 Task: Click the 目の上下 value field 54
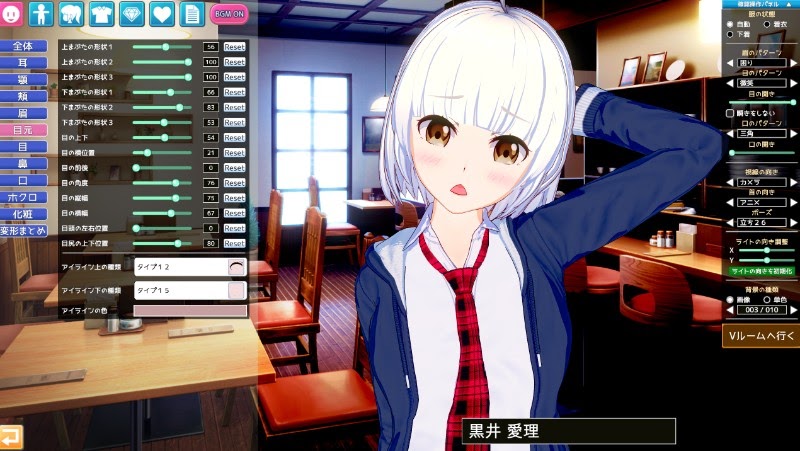(x=211, y=138)
